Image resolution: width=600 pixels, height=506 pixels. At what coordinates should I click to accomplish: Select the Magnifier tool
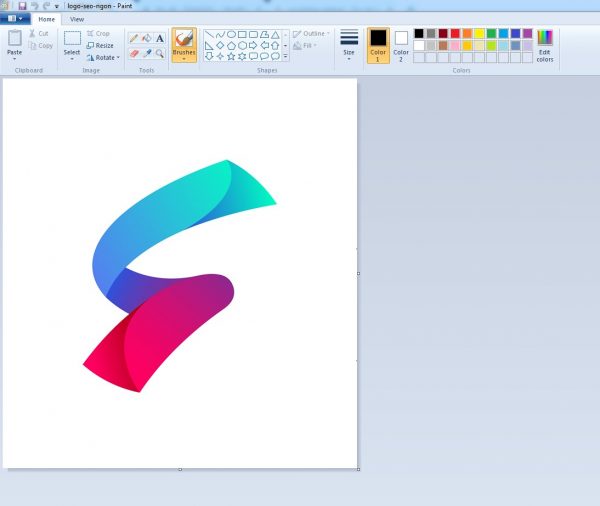pos(160,53)
